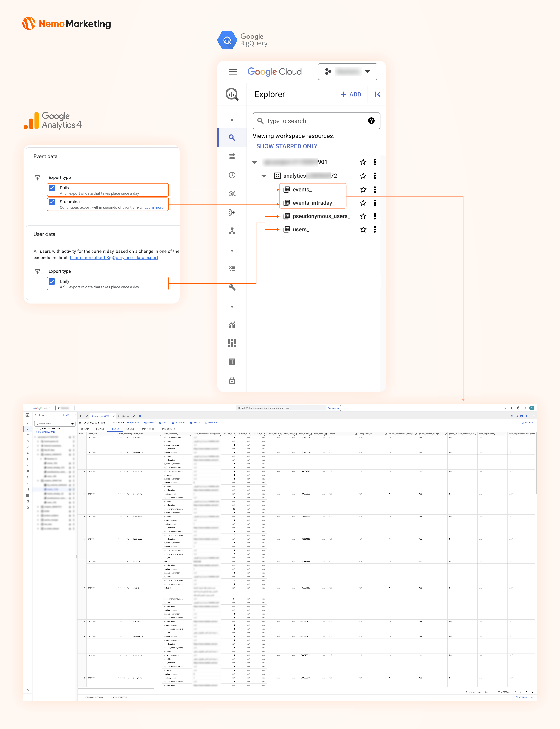Open user account avatar N
Image resolution: width=560 pixels, height=729 pixels.
[x=532, y=408]
